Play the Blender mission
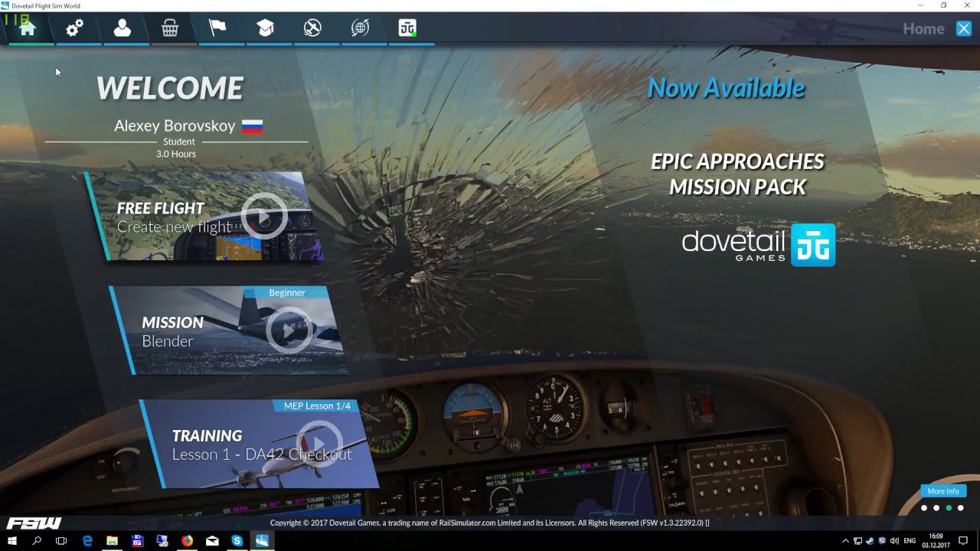980x551 pixels. [289, 331]
